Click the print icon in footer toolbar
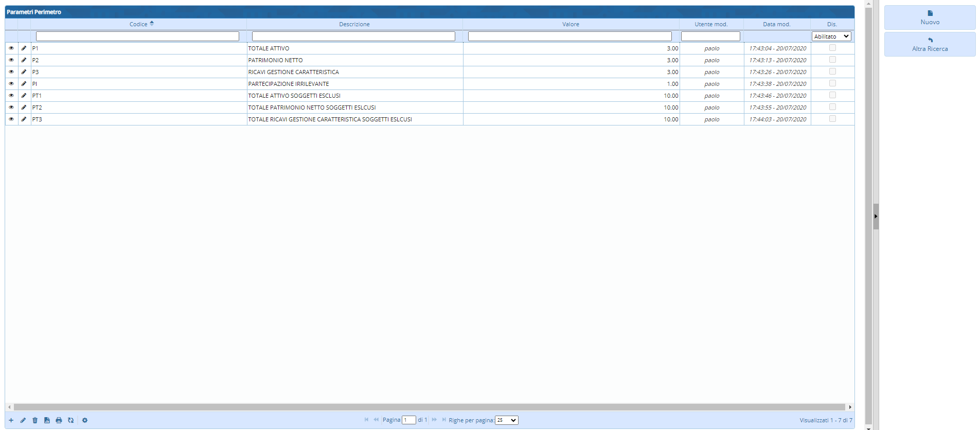Image resolution: width=980 pixels, height=430 pixels. [x=59, y=420]
